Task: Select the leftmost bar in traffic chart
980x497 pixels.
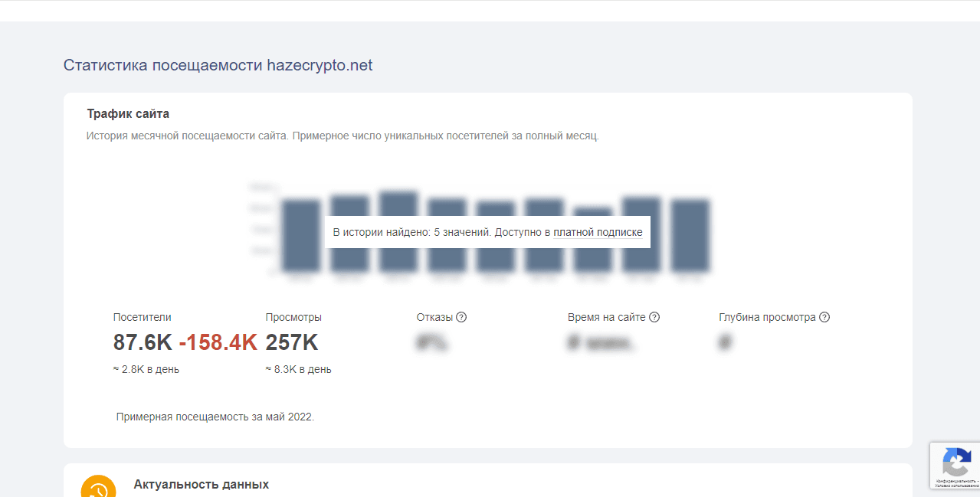Action: [x=300, y=235]
